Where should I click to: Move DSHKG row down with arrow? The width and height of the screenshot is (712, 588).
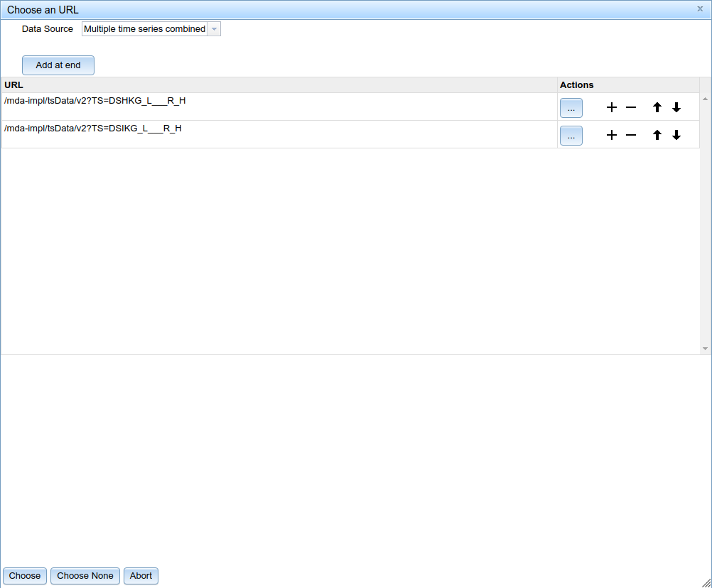[x=676, y=108]
